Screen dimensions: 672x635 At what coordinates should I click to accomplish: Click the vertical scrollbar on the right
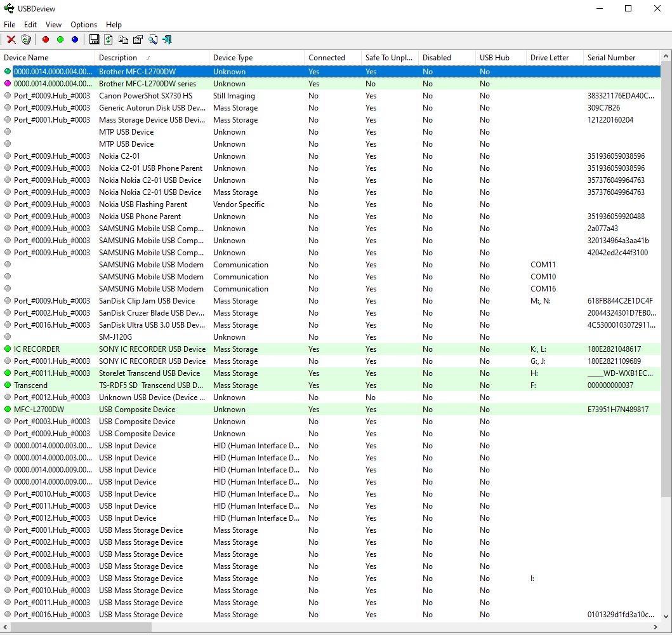(666, 279)
